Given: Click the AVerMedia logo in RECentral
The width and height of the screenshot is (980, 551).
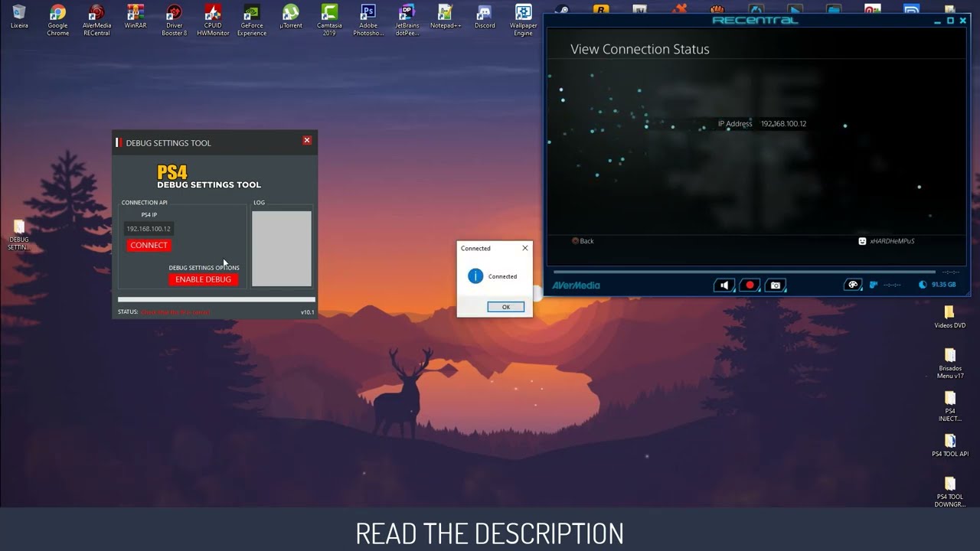Looking at the screenshot, I should click(577, 285).
